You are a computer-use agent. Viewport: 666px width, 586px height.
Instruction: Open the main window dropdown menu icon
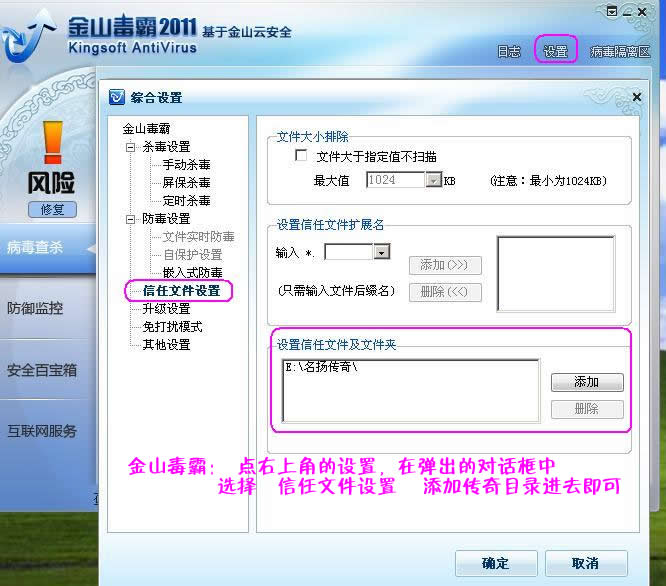tap(614, 12)
